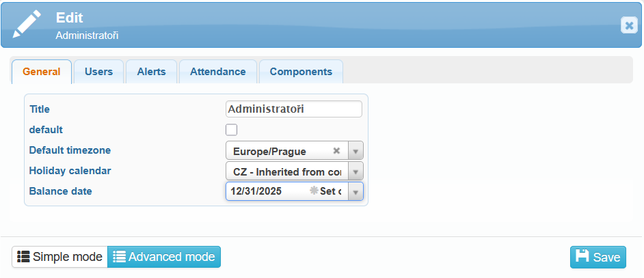Click the floppy disk Save icon
644x278 pixels.
[582, 256]
